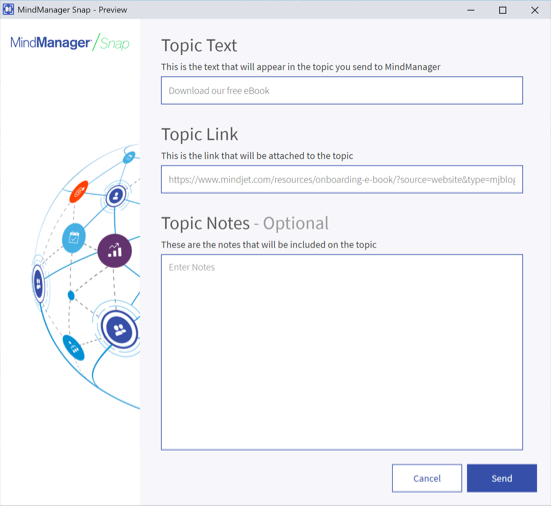Click the blue rocket icon on globe
The image size is (551, 506).
[x=73, y=348]
